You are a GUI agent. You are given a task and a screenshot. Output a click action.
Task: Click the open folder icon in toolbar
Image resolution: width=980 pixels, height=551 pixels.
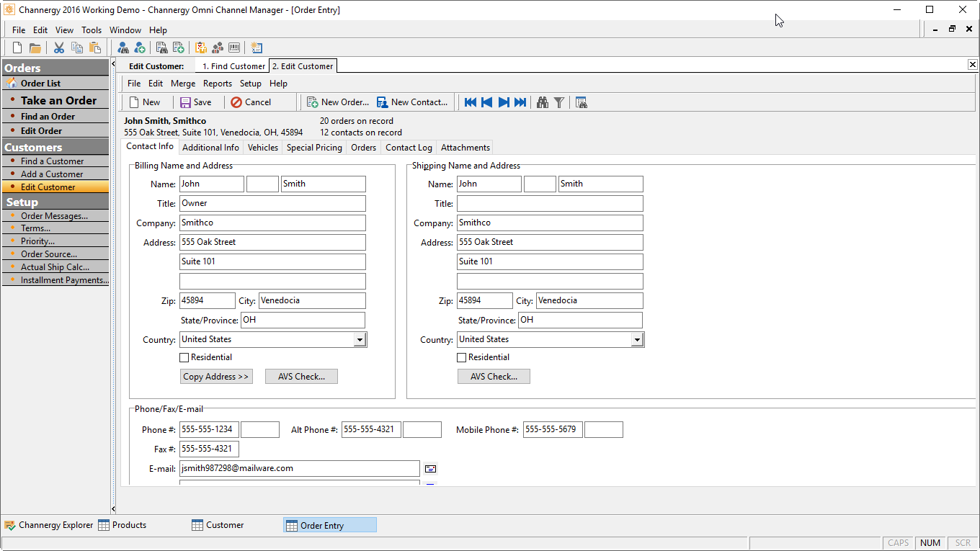pos(35,48)
